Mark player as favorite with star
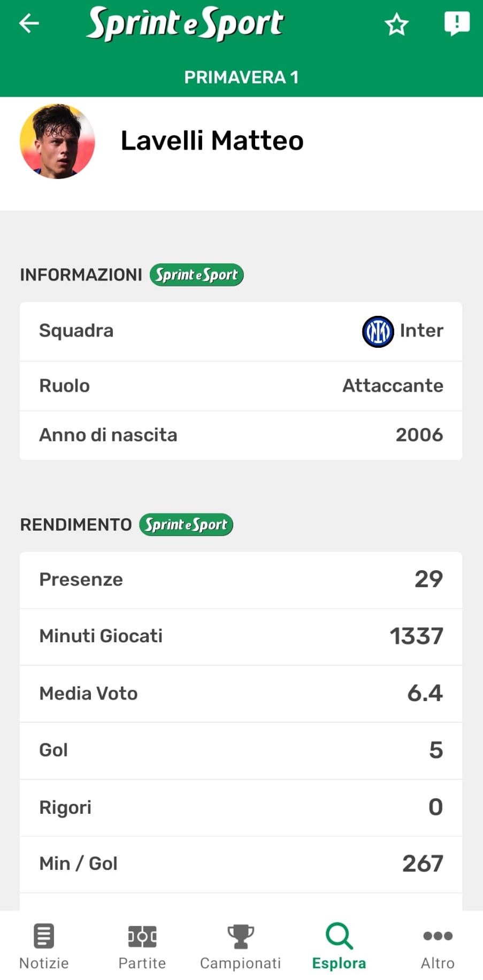The image size is (483, 980). 396,25
